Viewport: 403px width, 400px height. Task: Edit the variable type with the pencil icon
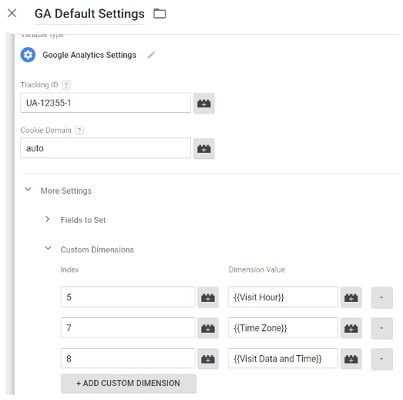[151, 55]
